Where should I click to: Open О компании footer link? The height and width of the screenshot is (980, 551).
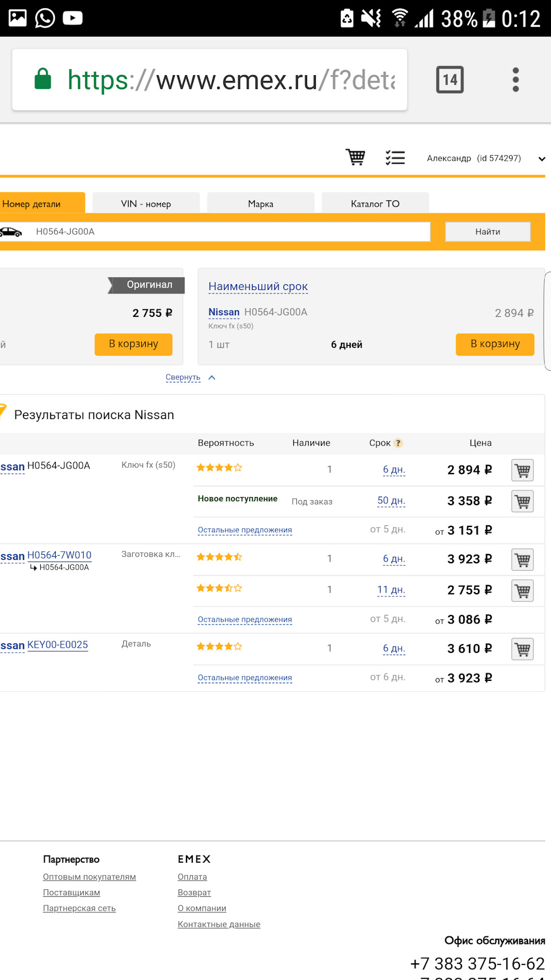(202, 908)
